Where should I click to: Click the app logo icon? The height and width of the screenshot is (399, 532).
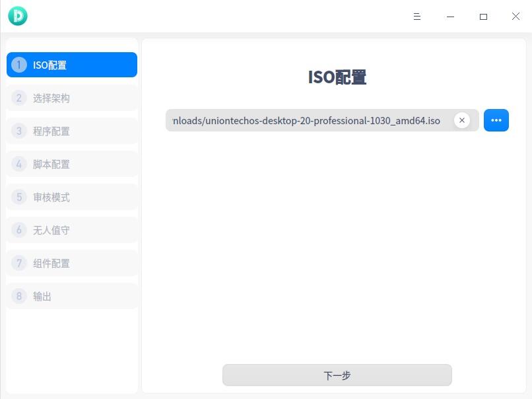click(x=17, y=16)
